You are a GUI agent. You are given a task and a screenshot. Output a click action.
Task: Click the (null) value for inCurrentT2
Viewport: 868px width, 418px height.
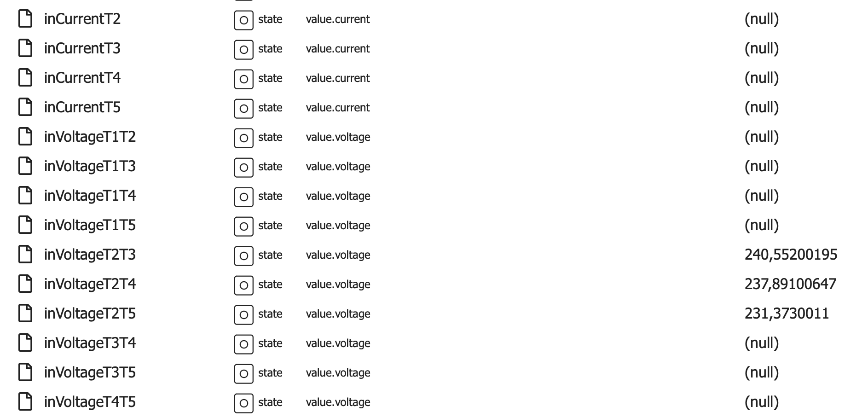click(762, 19)
